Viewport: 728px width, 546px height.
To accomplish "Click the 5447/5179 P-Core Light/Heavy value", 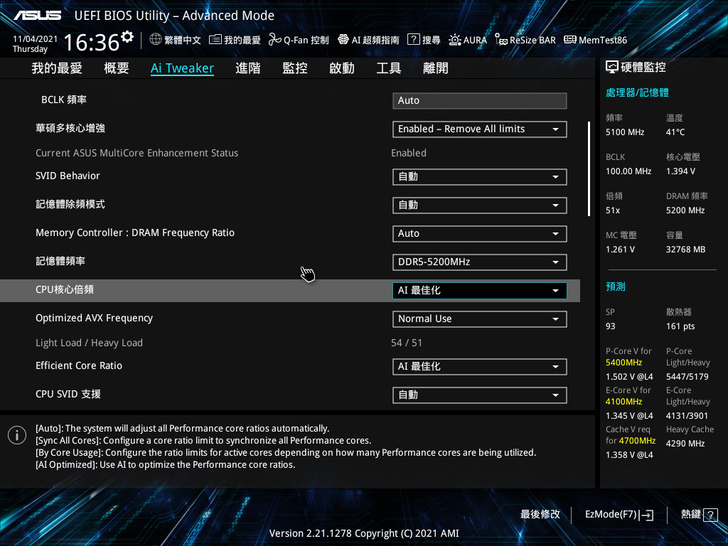I will point(687,377).
